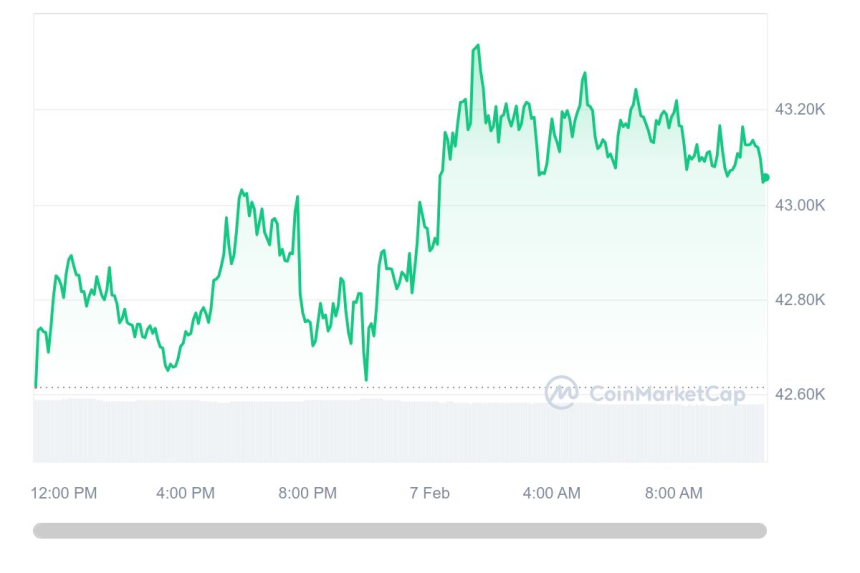Select the 4:00 AM time axis label

(551, 493)
